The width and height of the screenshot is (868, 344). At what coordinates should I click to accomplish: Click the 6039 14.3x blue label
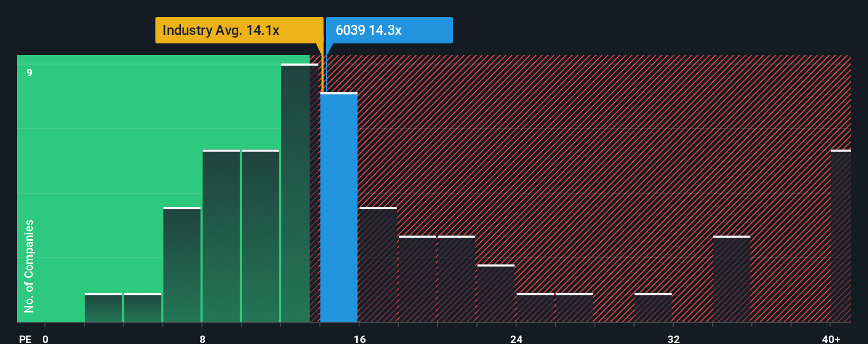tap(390, 30)
